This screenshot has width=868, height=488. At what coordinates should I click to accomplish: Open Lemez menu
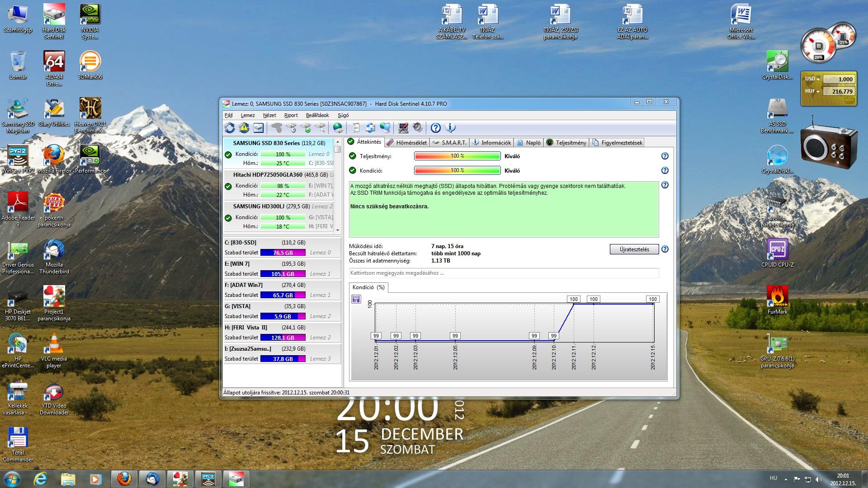coord(248,115)
